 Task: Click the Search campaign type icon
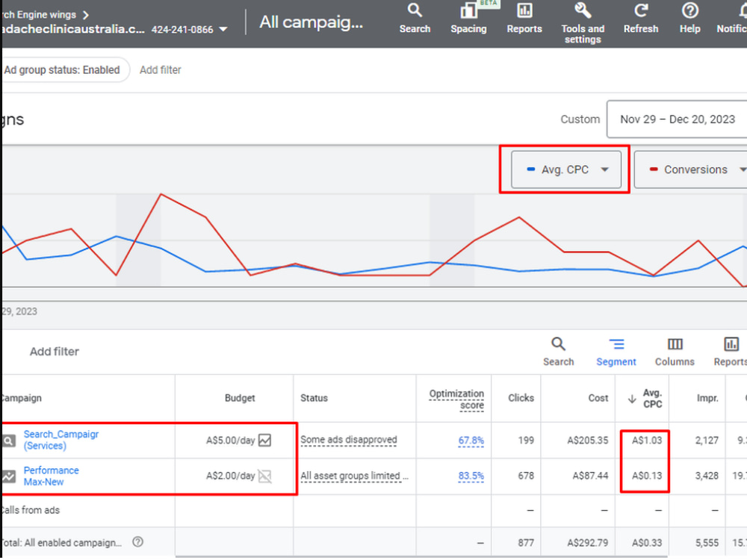[9, 441]
